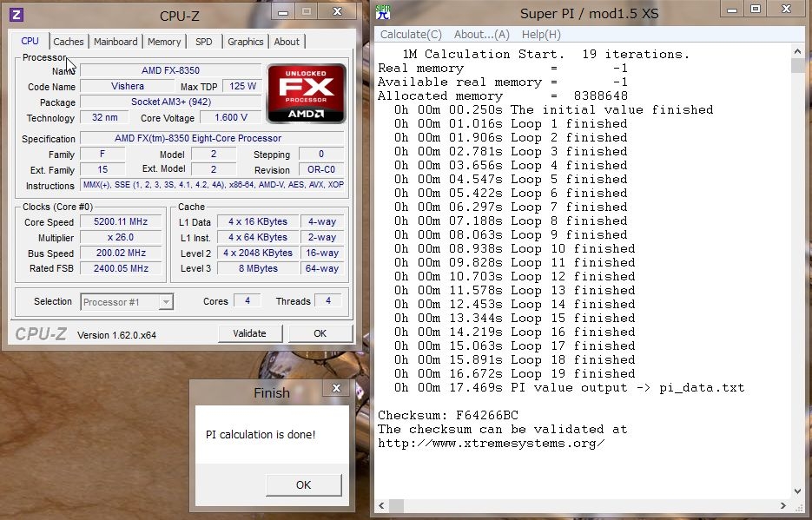Click the 4 x 64 KBytes L1 Inst. value
Viewport: 812px width, 520px height.
(258, 237)
